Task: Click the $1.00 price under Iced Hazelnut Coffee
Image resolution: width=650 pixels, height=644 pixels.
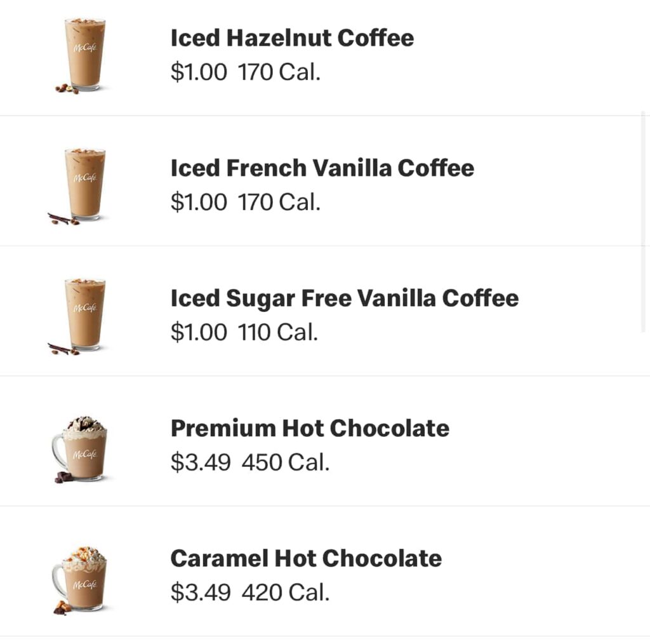Action: pos(198,72)
